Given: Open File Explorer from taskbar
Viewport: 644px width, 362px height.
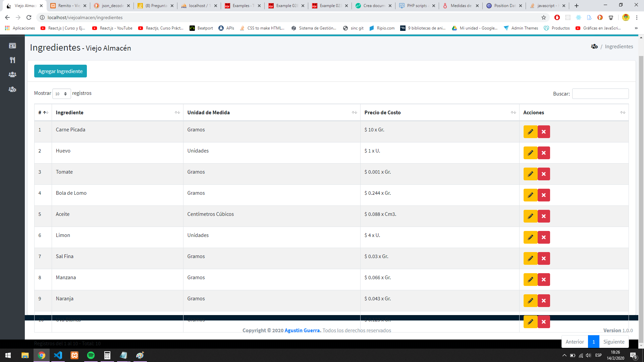Looking at the screenshot, I should pyautogui.click(x=25, y=355).
